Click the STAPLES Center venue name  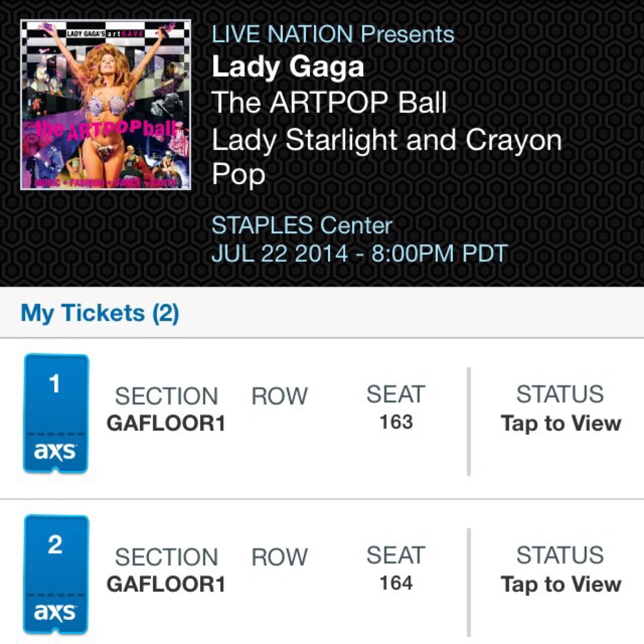[x=301, y=225]
